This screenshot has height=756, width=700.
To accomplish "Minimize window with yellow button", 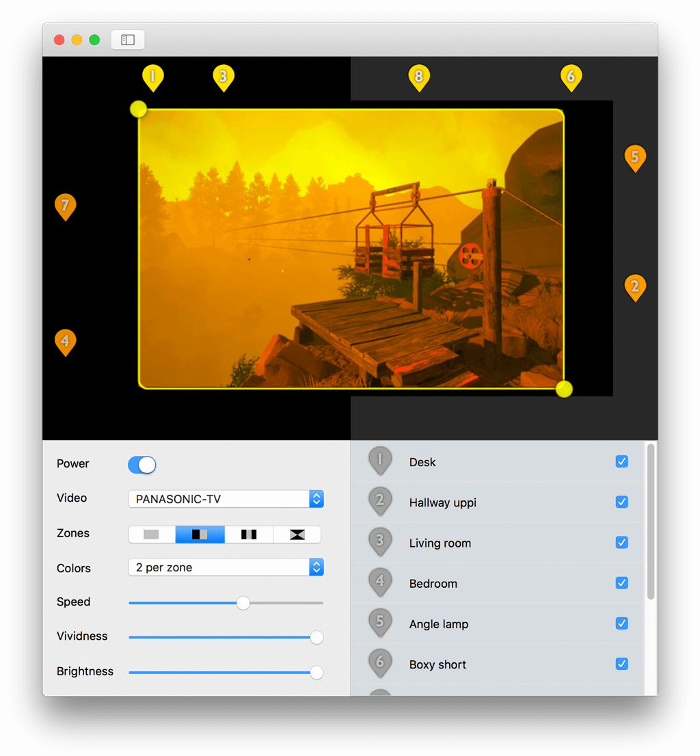I will tap(77, 40).
